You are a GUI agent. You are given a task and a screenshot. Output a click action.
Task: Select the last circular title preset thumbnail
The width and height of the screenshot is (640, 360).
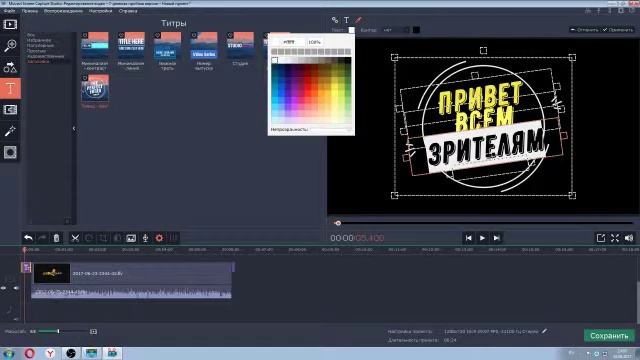click(95, 88)
